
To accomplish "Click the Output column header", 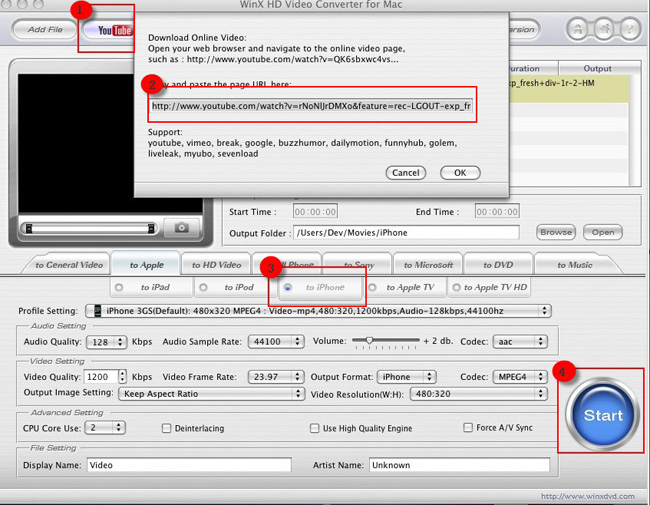I will pos(597,68).
